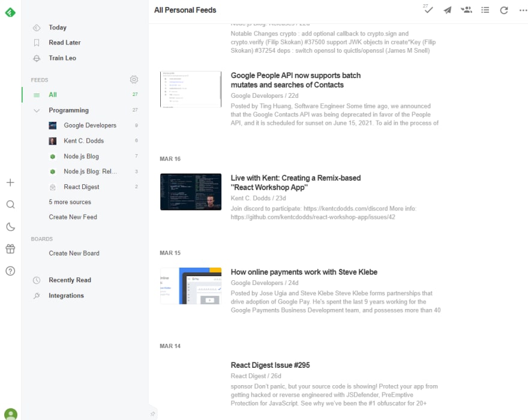Click the Recently Read clock icon

[x=37, y=280]
